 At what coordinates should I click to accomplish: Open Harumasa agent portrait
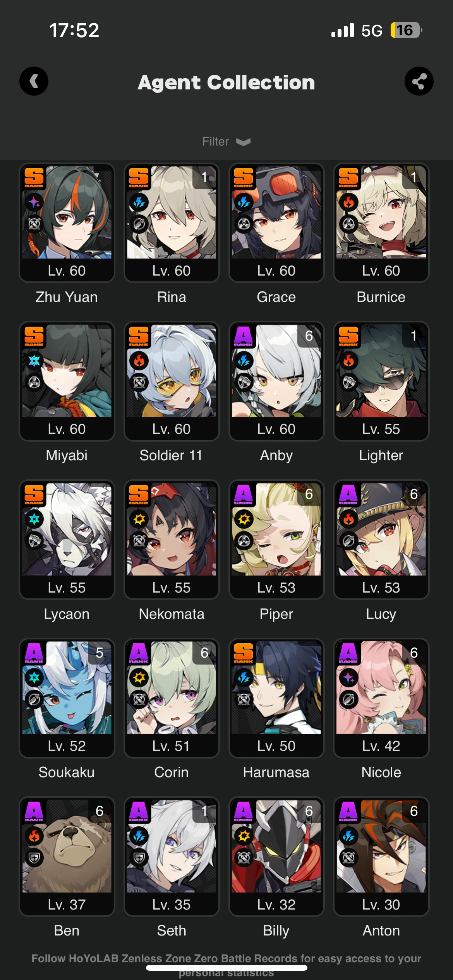click(x=276, y=687)
